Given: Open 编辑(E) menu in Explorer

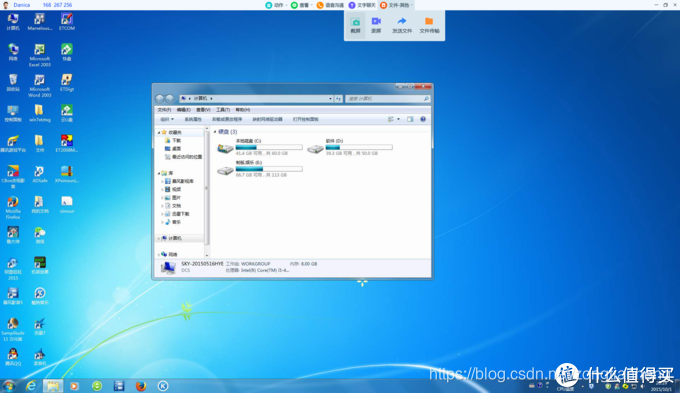Looking at the screenshot, I should [x=183, y=110].
